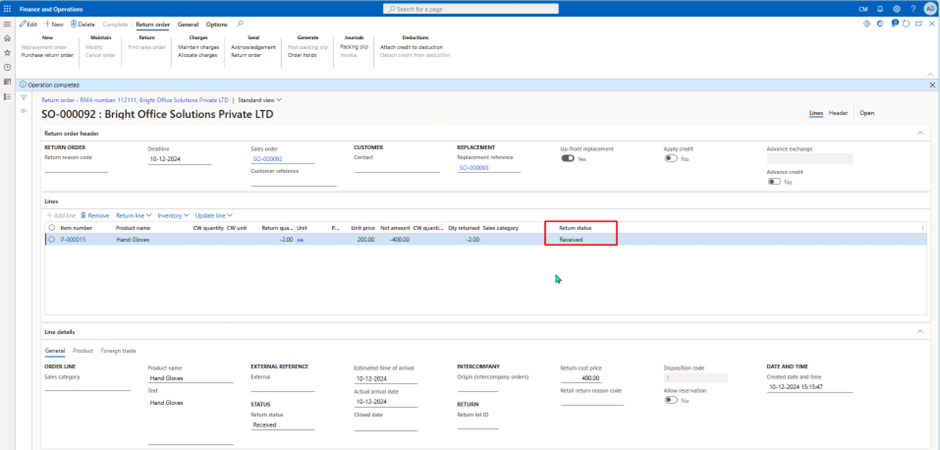940x450 pixels.
Task: Click the Search for a page box
Action: coord(471,9)
